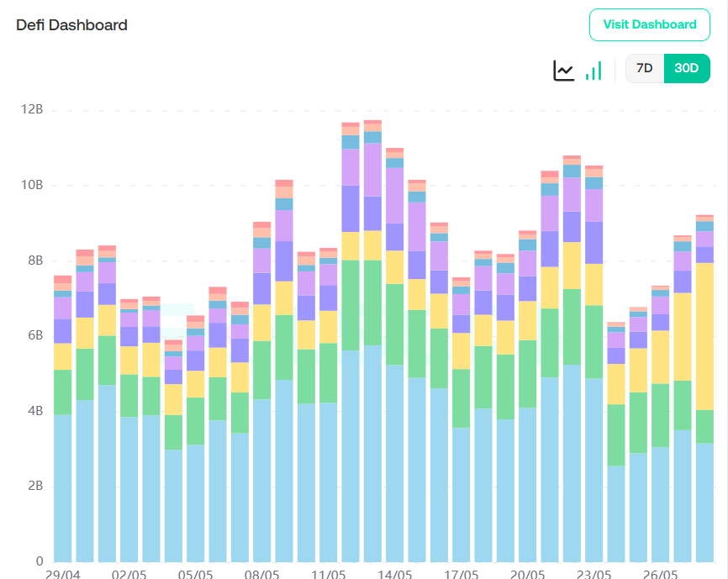
Task: Click the large yellow segment of the last bar
Action: [x=704, y=336]
